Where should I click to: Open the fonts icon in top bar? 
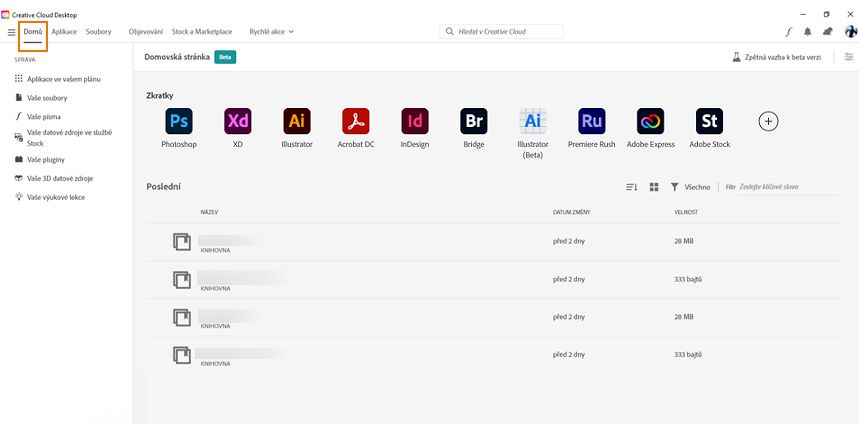788,32
